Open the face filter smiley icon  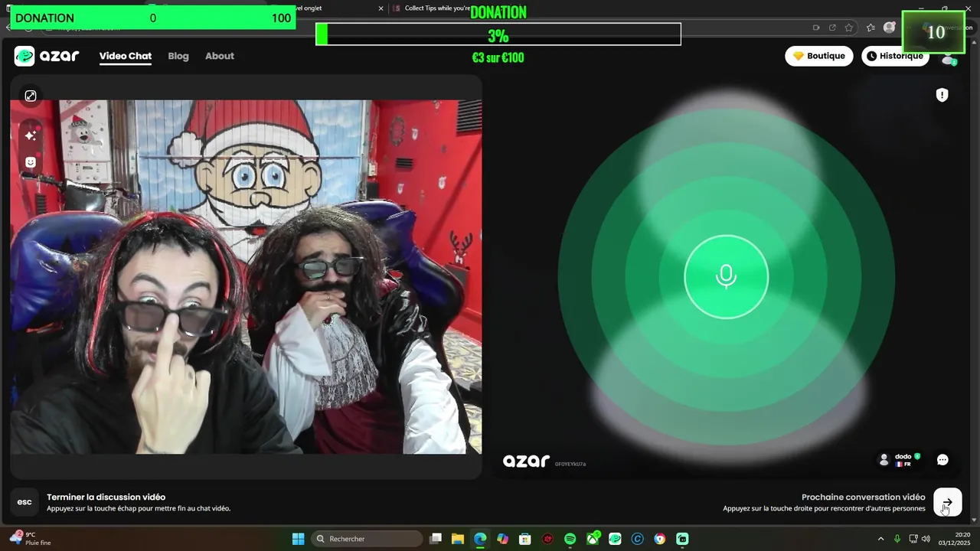(x=31, y=162)
